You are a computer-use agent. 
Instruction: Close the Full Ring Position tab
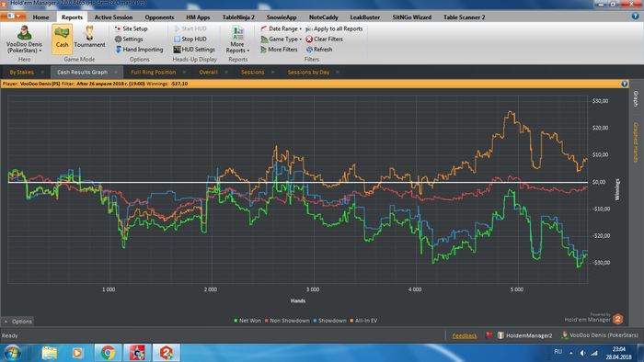tap(184, 73)
